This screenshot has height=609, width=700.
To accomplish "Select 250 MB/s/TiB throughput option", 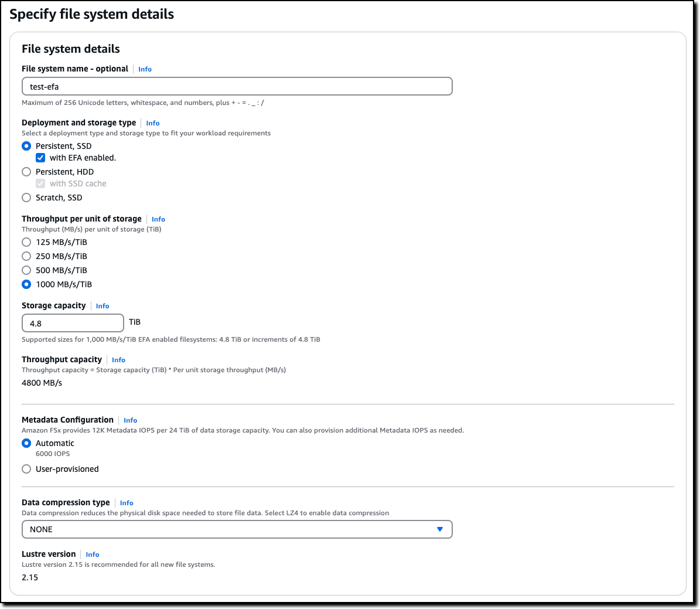I will 26,256.
